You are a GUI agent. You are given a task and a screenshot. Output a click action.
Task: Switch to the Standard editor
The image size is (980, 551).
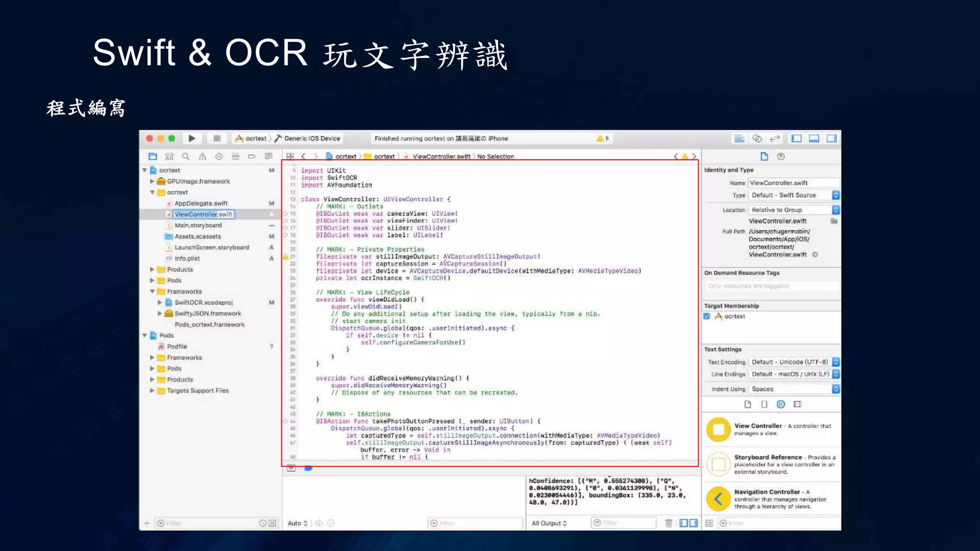(x=739, y=138)
